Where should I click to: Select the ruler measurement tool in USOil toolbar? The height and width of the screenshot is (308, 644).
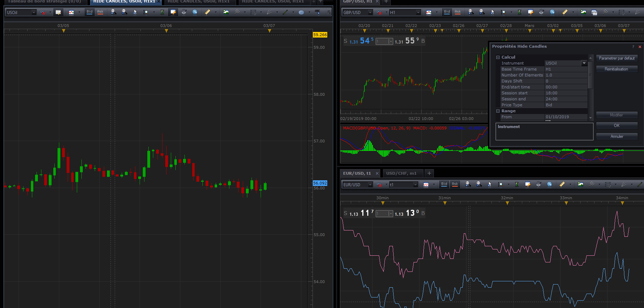click(x=207, y=12)
